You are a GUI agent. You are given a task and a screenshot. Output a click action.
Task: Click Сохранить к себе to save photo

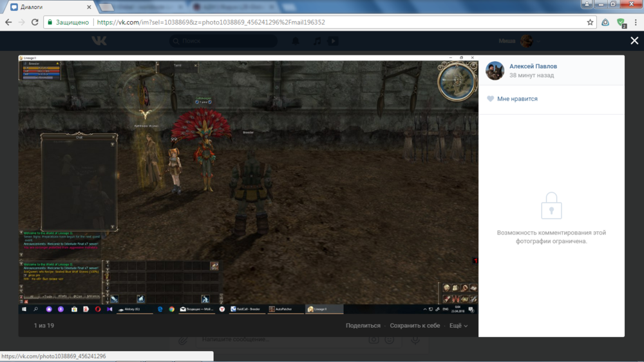coord(415,326)
